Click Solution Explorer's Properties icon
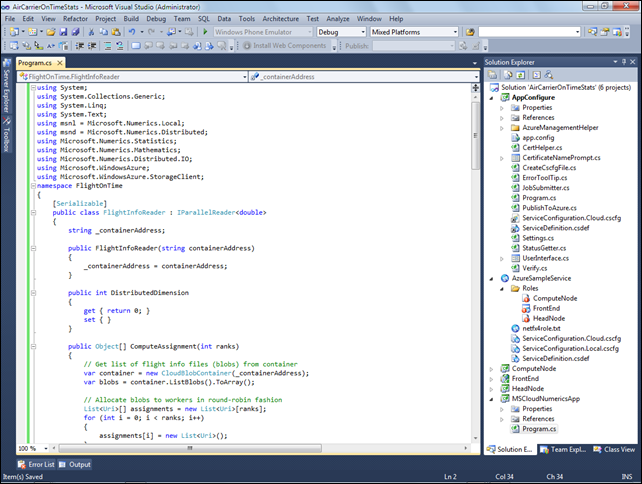The image size is (642, 484). 493,75
